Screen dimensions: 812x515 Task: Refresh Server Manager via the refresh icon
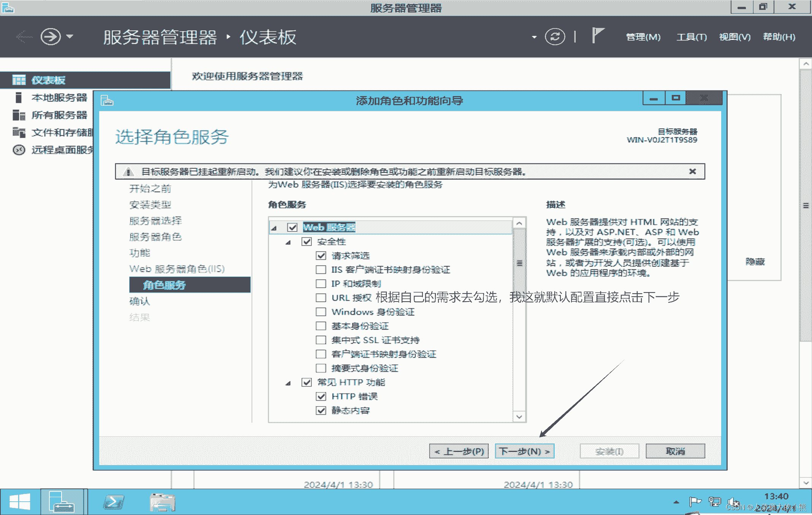555,36
